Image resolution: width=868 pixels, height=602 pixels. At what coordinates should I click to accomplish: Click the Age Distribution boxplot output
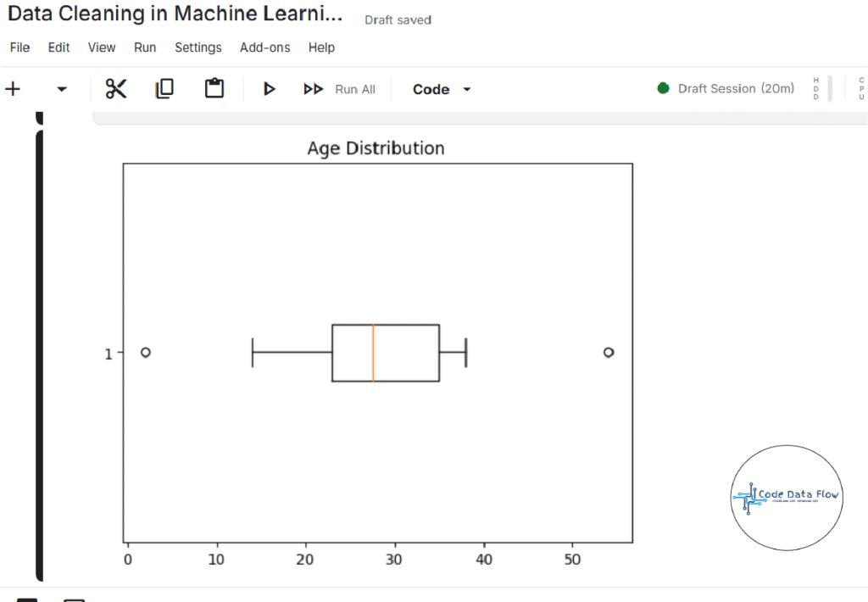[x=377, y=352]
